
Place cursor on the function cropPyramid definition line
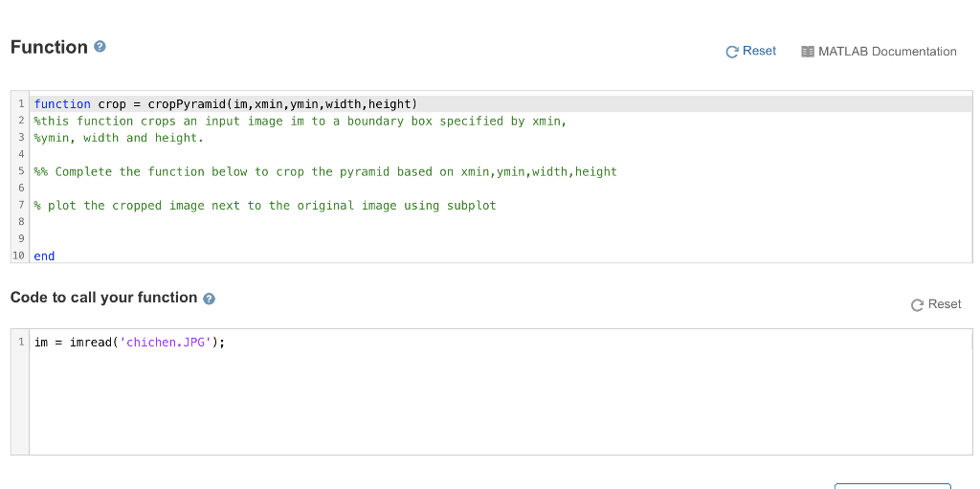pos(500,103)
